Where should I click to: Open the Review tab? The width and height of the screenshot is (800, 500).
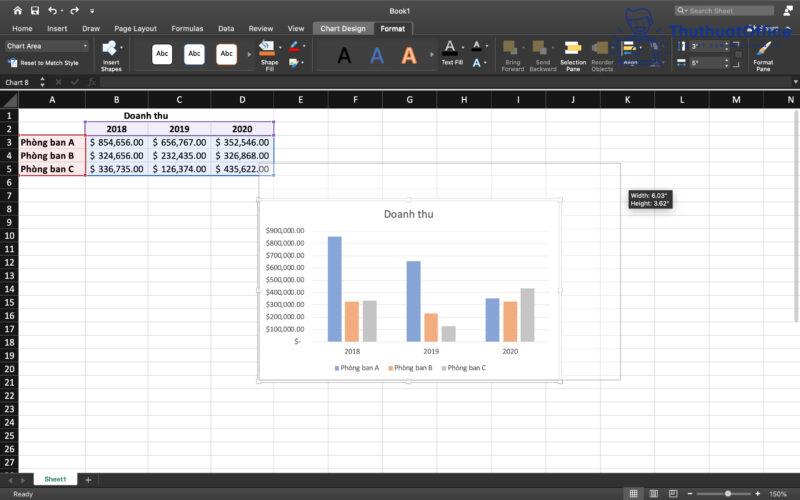pos(261,29)
